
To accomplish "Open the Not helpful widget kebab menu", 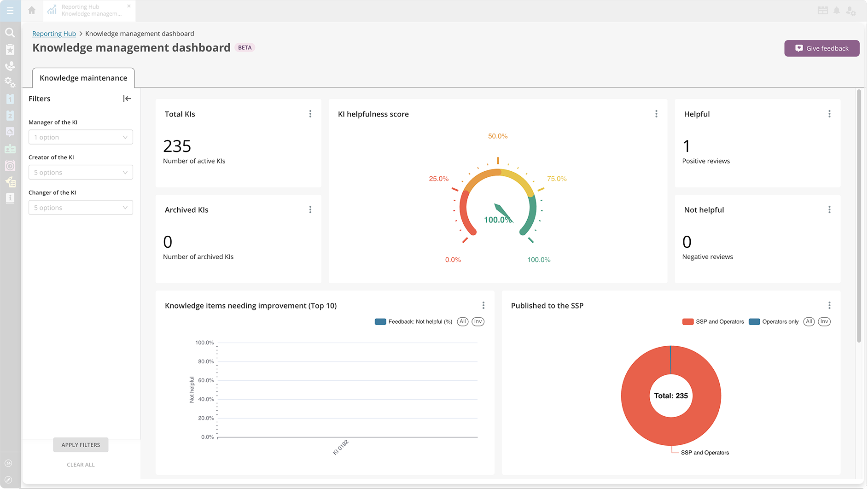I will point(829,210).
